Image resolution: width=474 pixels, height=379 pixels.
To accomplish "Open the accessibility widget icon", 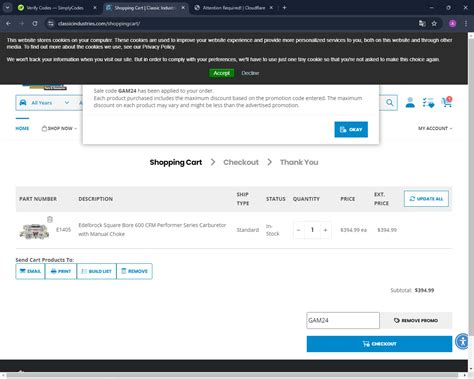I will pyautogui.click(x=463, y=341).
